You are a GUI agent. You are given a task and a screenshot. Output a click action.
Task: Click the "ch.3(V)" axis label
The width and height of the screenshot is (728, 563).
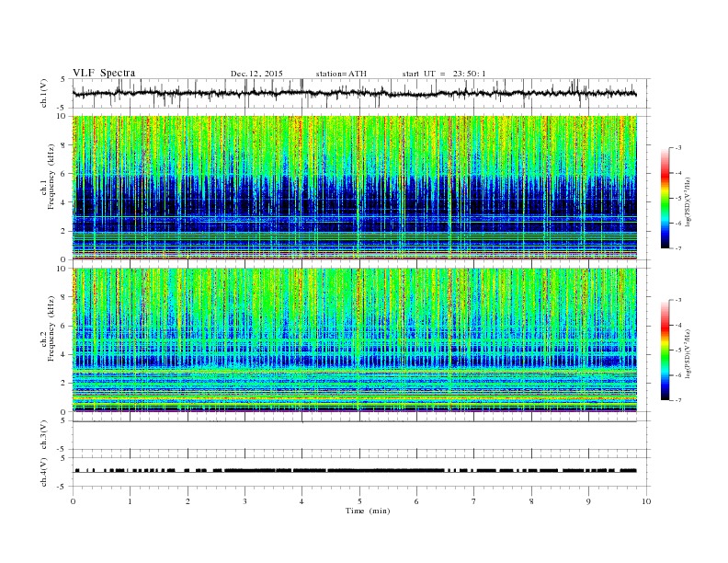coord(43,435)
